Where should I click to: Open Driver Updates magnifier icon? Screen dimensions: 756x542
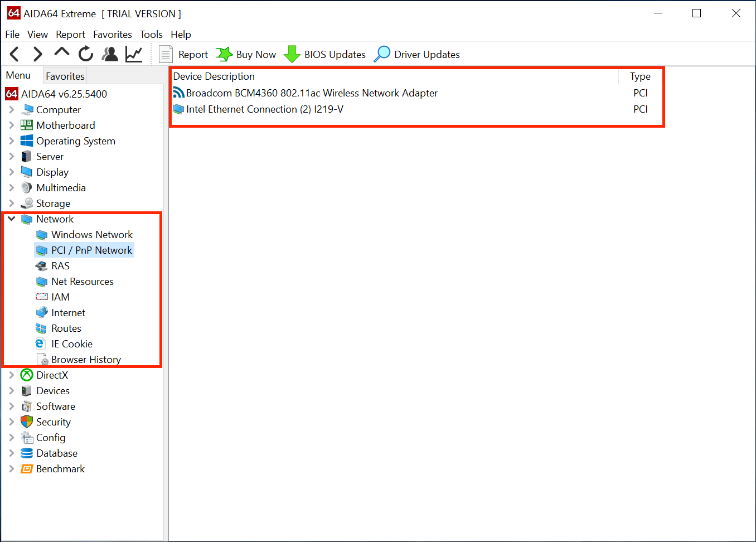(x=382, y=54)
